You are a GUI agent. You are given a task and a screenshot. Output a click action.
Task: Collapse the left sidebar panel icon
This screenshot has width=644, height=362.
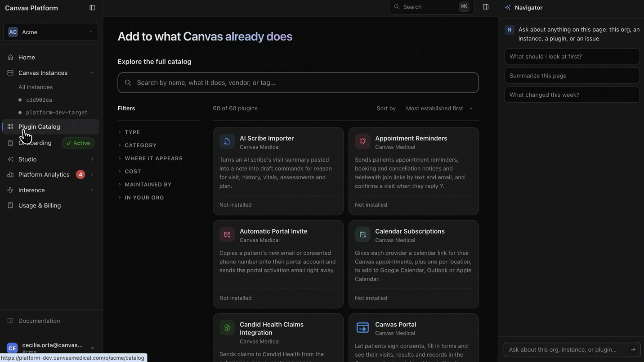92,8
